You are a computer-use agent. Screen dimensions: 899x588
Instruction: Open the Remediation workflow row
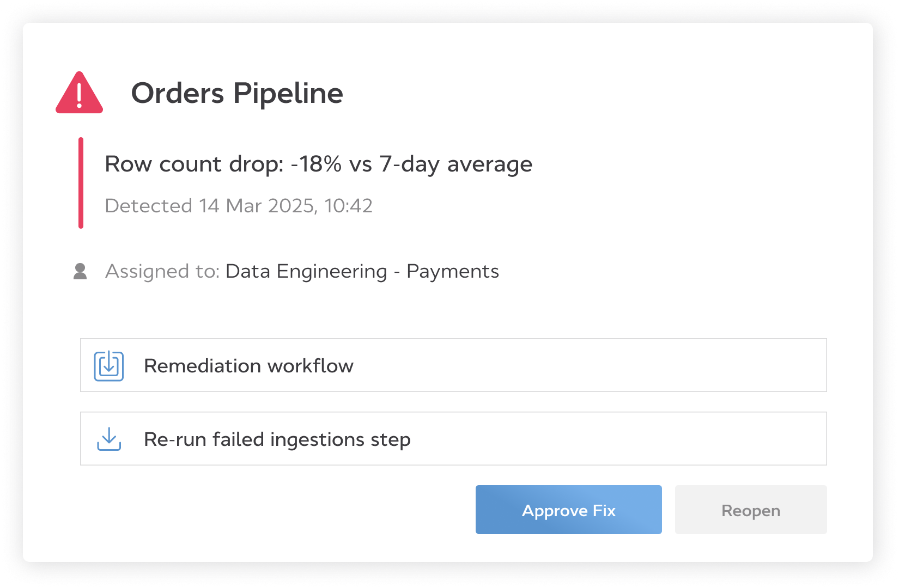tap(453, 365)
